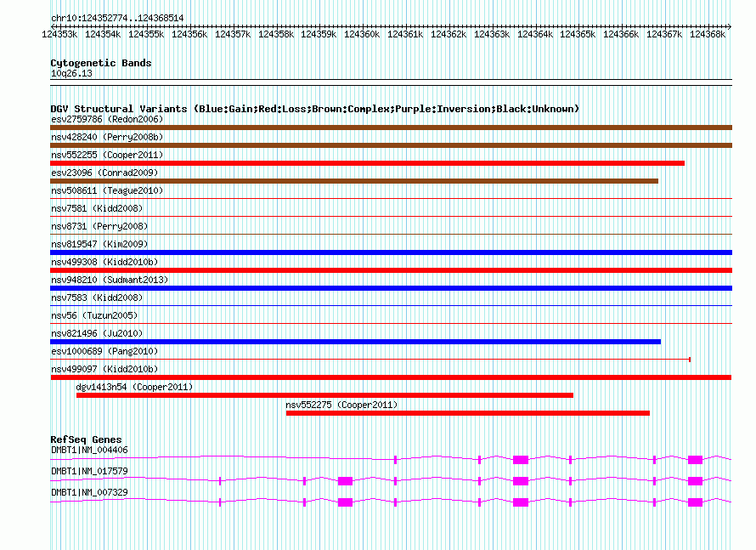Screen dimensions: 756x550
Task: Select the nsv552255 (Cooper2011) red loss bar
Action: [367, 163]
